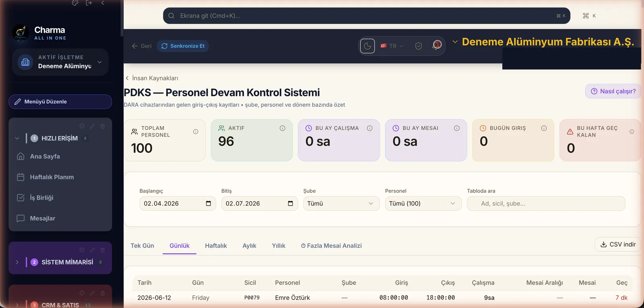The width and height of the screenshot is (644, 308).
Task: Click the palette icon in HIZLI ERİŞİM group
Action: 82,126
